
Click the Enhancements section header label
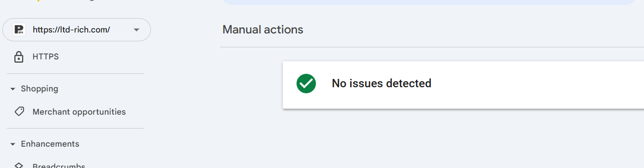(50, 144)
